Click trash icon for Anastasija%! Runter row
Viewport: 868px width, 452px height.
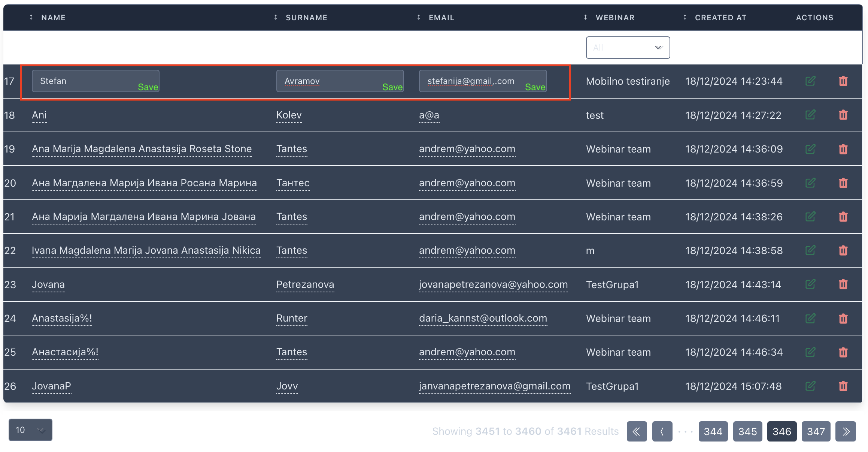[x=843, y=318]
